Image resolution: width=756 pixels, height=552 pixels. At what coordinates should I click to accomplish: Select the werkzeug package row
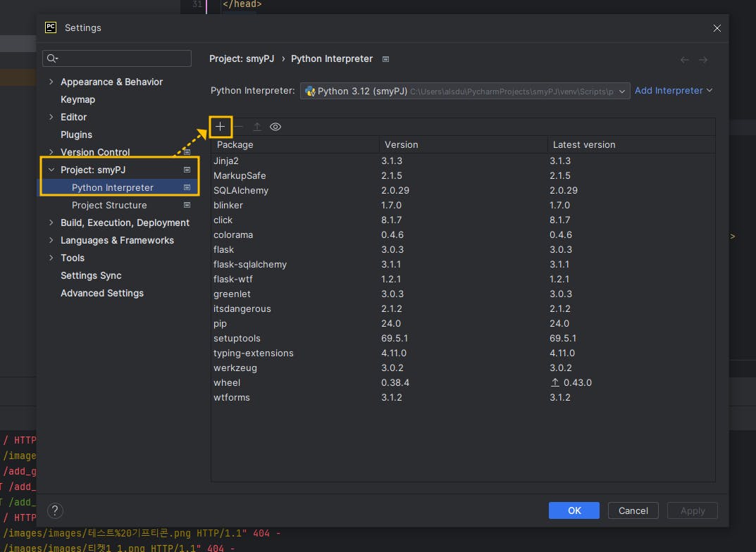[x=463, y=368]
